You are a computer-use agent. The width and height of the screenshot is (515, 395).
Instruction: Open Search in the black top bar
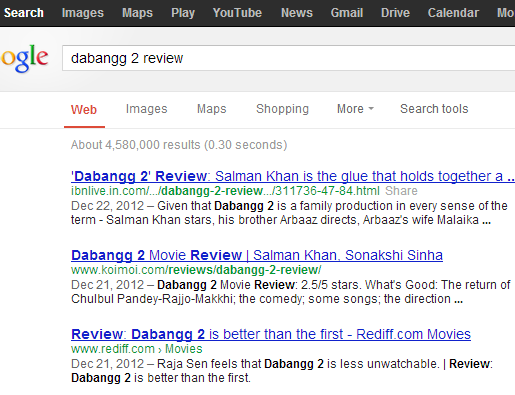click(x=24, y=13)
